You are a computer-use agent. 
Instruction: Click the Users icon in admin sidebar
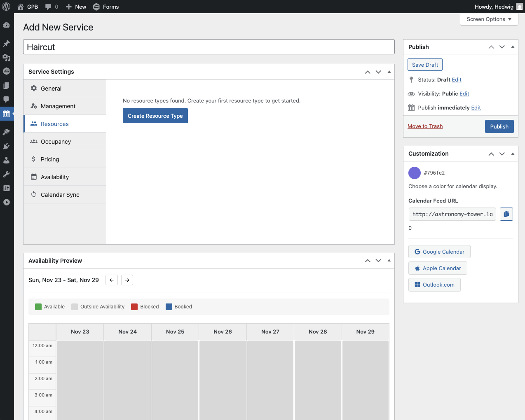coord(7,160)
